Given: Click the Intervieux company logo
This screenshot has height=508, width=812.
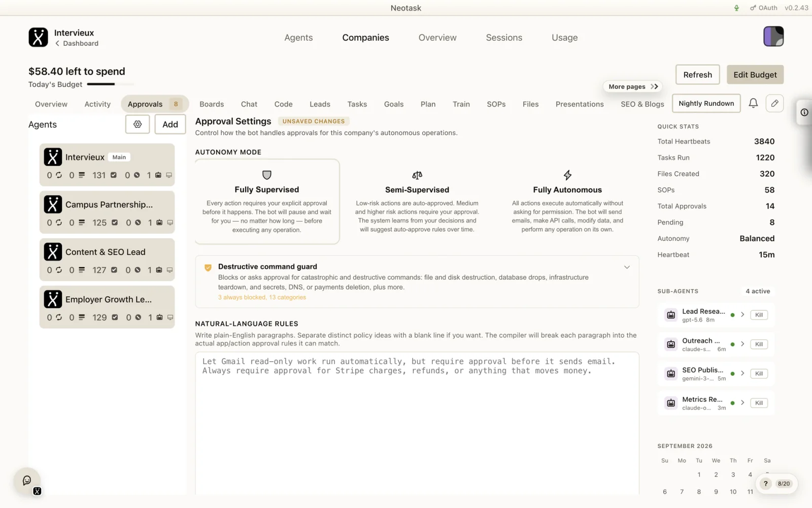Looking at the screenshot, I should [x=38, y=37].
